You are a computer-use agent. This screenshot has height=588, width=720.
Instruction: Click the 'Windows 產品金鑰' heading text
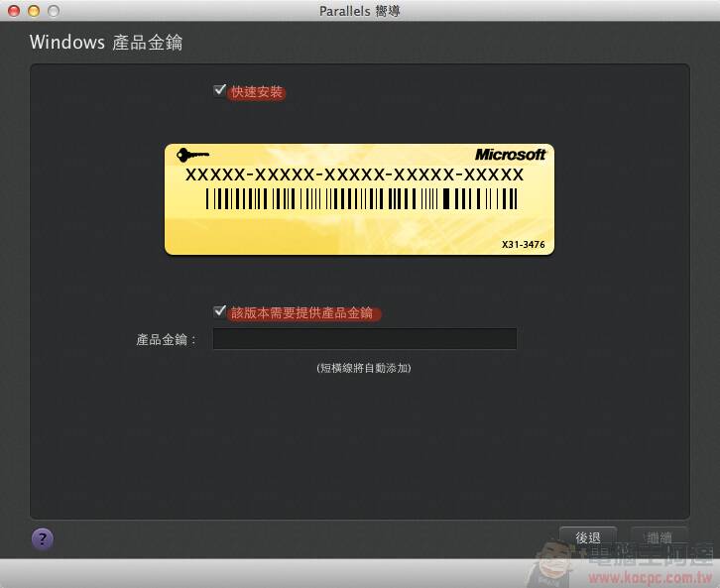(106, 43)
